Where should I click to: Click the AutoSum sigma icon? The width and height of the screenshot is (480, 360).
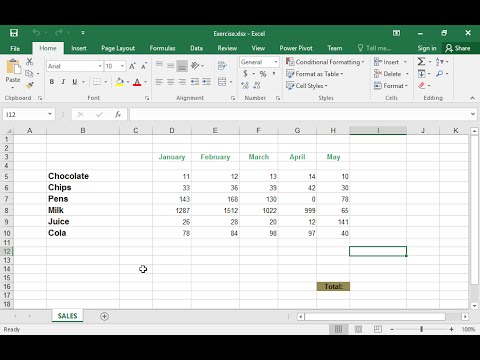click(x=421, y=62)
